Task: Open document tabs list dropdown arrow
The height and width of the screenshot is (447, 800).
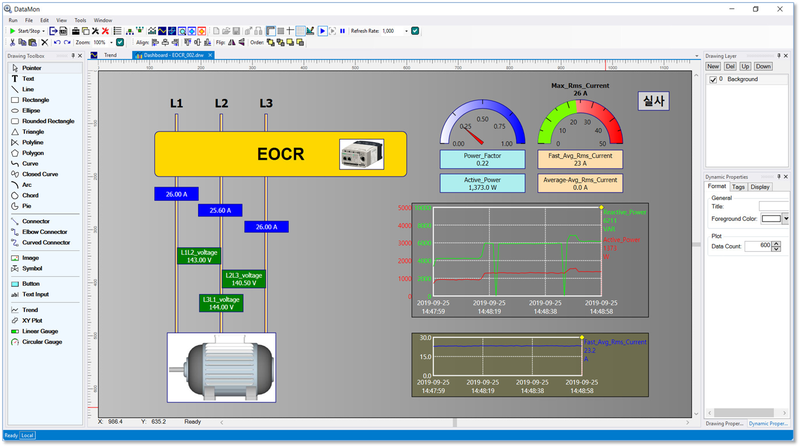Action: click(696, 56)
